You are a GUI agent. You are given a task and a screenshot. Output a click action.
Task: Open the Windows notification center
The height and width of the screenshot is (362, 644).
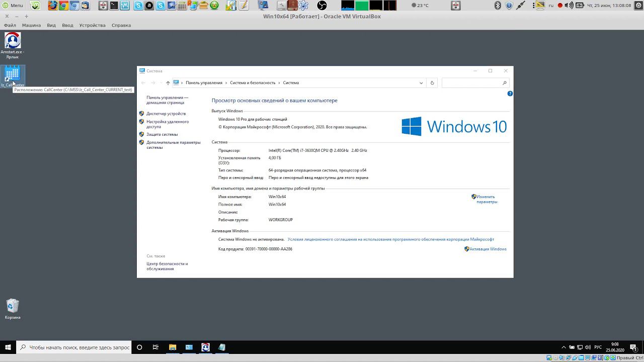coord(633,347)
